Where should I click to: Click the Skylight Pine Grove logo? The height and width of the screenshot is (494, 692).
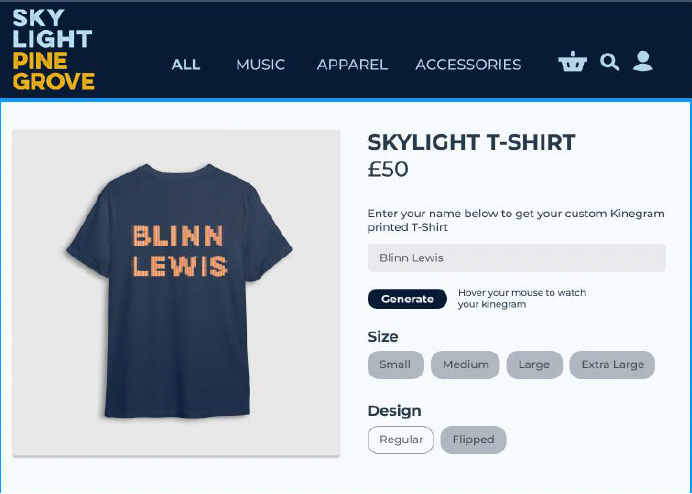tap(53, 49)
